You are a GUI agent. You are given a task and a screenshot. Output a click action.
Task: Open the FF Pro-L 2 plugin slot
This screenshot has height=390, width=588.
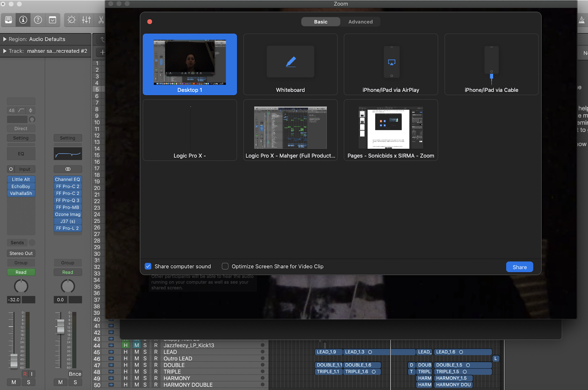click(68, 228)
